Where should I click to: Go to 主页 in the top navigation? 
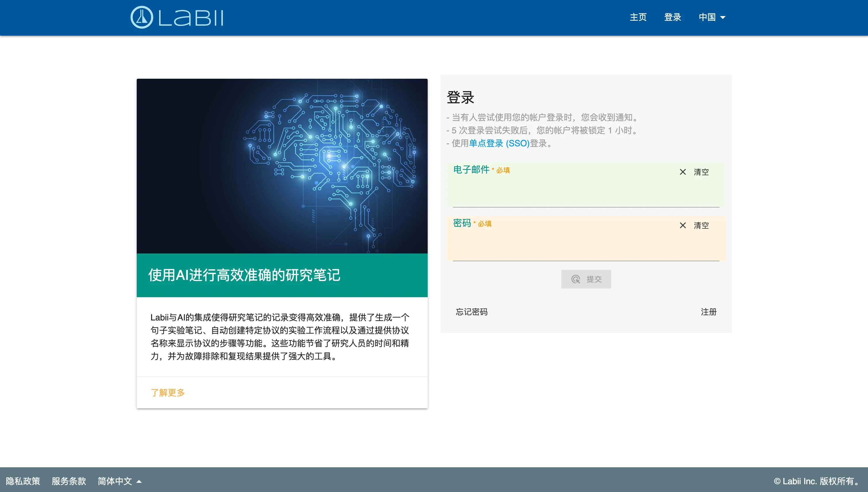point(638,17)
